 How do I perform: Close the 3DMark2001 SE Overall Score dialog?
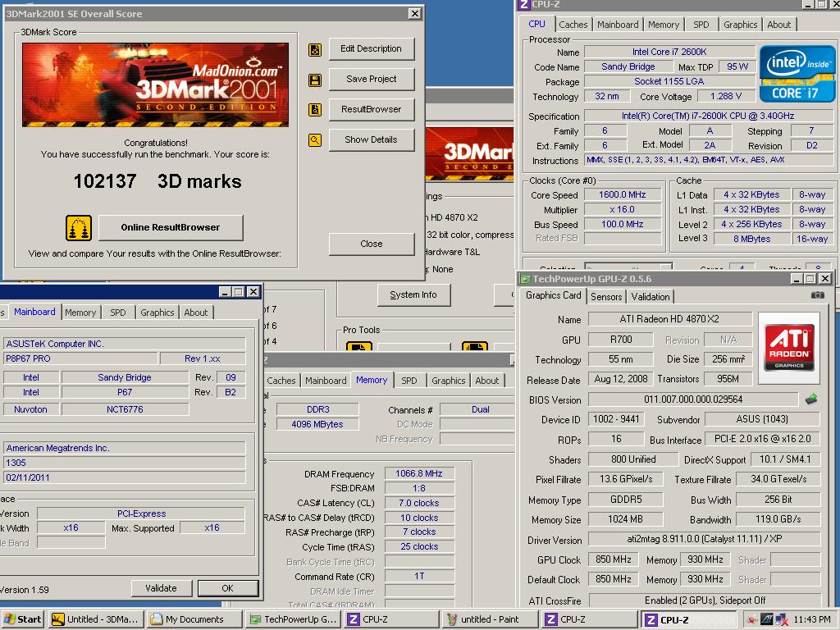click(x=415, y=14)
